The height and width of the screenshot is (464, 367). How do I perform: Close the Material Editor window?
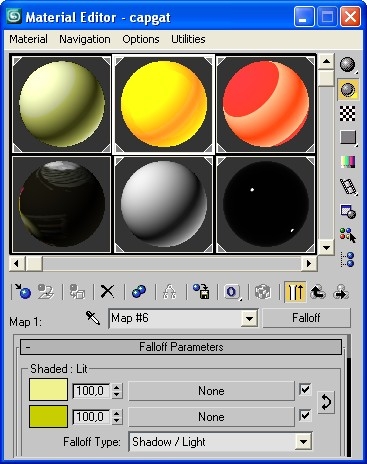click(x=350, y=17)
